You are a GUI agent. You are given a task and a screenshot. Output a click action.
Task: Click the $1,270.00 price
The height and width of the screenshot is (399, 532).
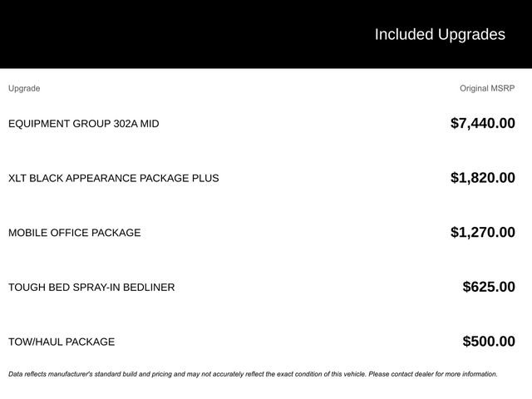pos(482,233)
